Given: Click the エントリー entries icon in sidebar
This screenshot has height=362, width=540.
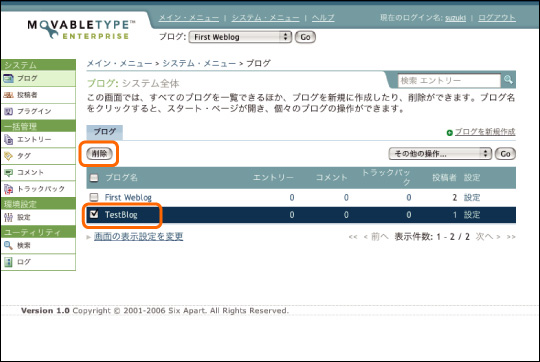Looking at the screenshot, I should (x=8, y=139).
